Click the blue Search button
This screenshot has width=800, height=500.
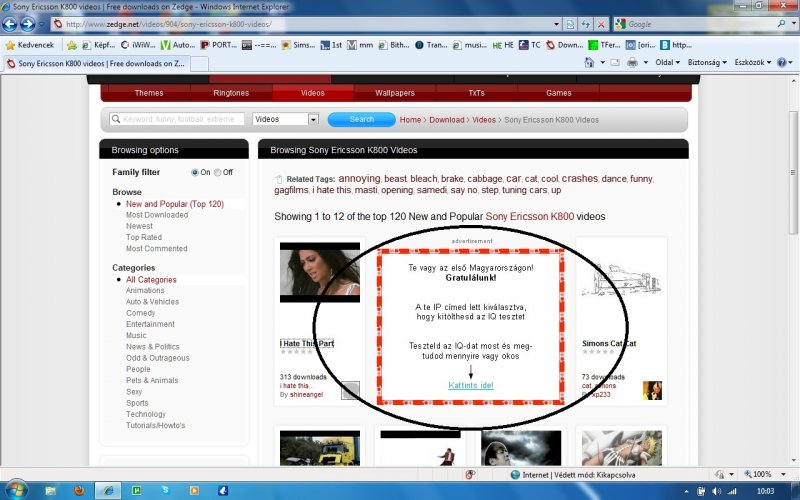pyautogui.click(x=362, y=119)
